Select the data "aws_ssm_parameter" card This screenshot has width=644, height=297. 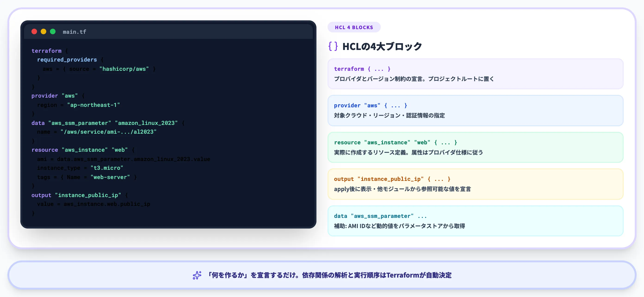[475, 221]
